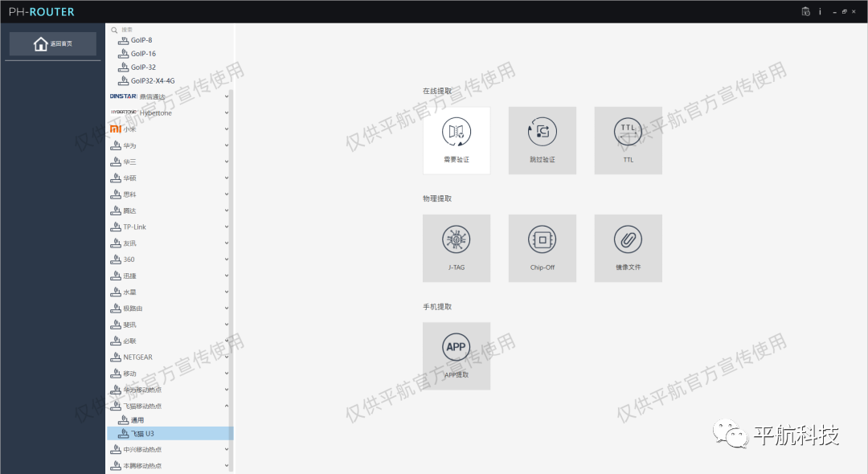Select the GoIP-8 device model
The height and width of the screenshot is (474, 868).
170,40
